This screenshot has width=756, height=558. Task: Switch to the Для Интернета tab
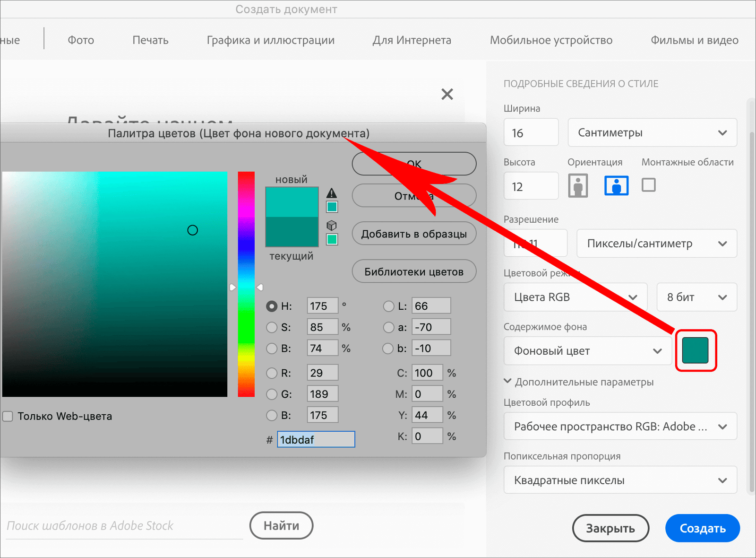click(x=412, y=40)
